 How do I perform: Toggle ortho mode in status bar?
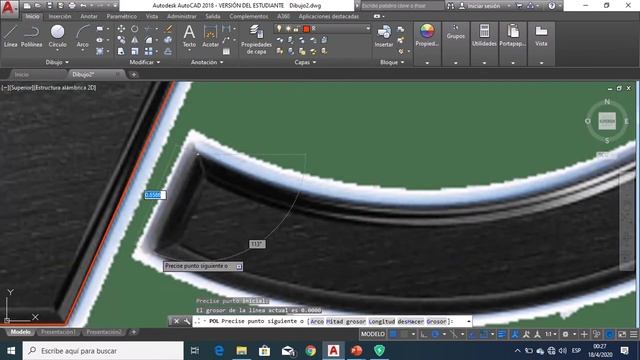pyautogui.click(x=424, y=334)
